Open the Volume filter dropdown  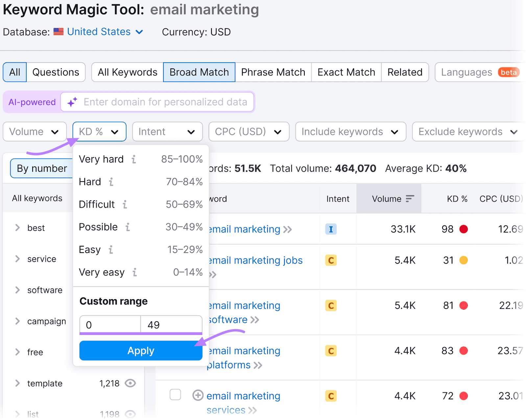pyautogui.click(x=35, y=132)
